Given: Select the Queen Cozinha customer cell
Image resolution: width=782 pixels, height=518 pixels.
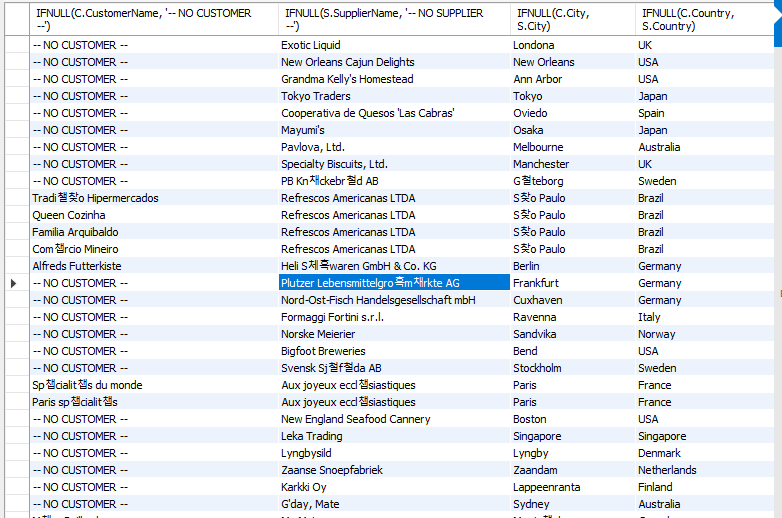Looking at the screenshot, I should [x=154, y=215].
